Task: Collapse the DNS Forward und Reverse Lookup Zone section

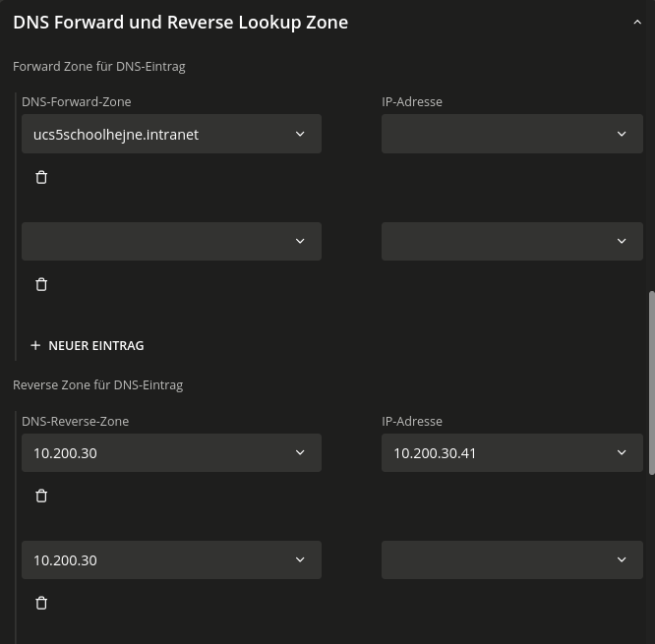Action: click(637, 23)
